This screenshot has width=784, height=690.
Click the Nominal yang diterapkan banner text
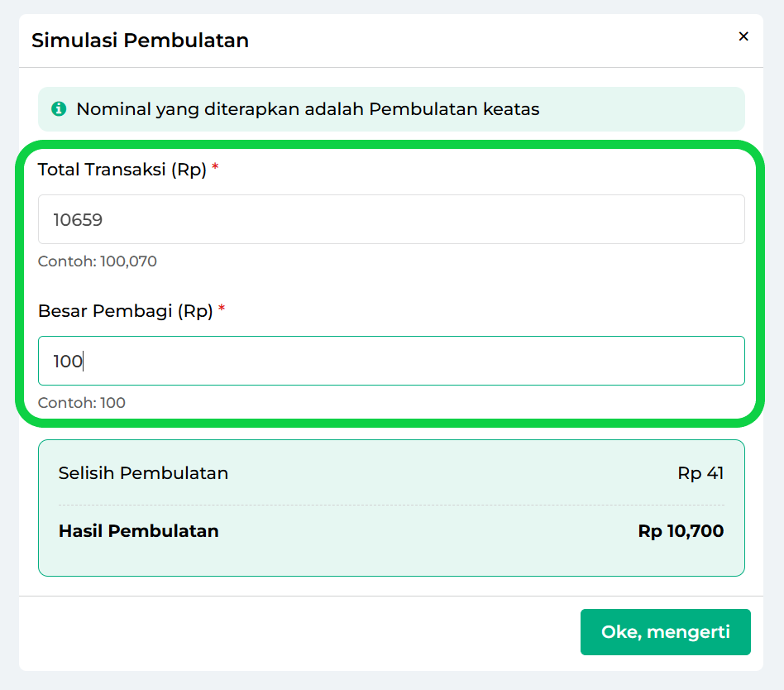308,109
